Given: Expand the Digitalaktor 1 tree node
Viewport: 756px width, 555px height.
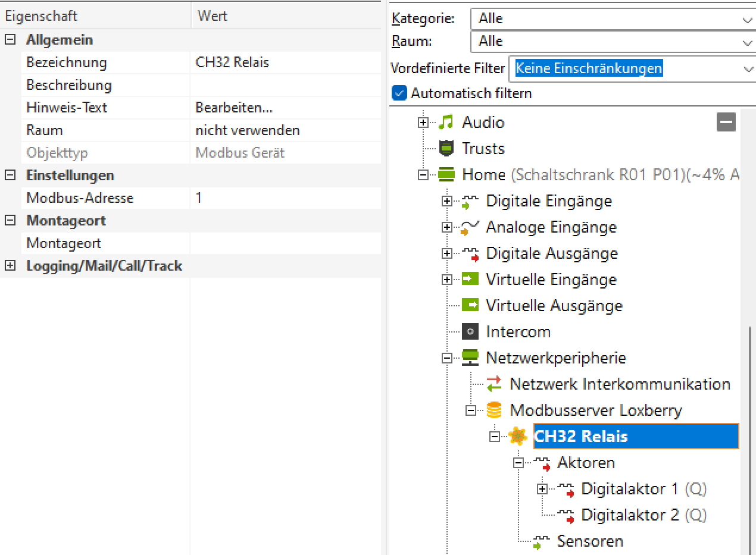Looking at the screenshot, I should tap(542, 489).
